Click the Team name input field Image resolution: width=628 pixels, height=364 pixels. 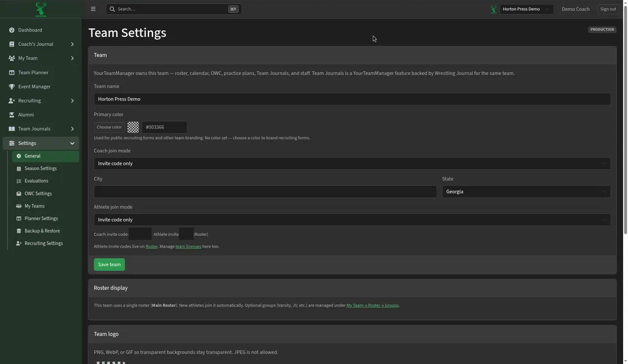tap(352, 99)
